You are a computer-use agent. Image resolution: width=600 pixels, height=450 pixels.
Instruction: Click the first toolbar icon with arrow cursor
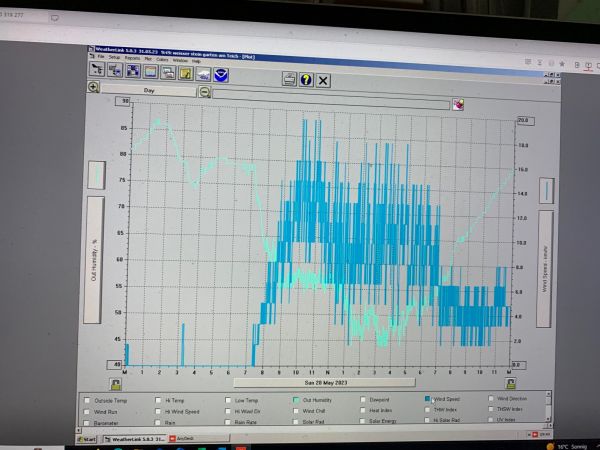99,72
